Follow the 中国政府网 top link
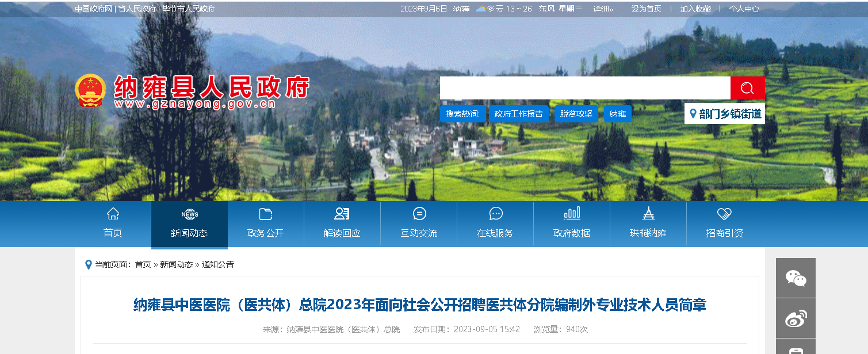The image size is (868, 354). [93, 9]
